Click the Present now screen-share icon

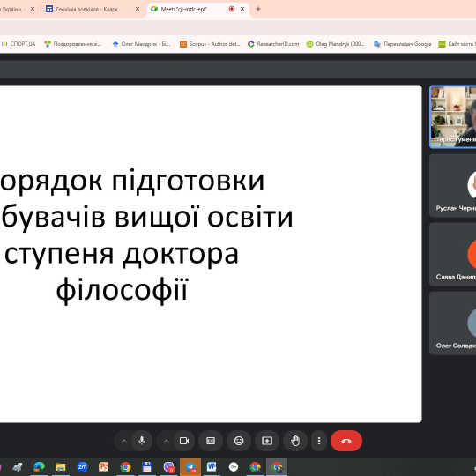pyautogui.click(x=267, y=441)
